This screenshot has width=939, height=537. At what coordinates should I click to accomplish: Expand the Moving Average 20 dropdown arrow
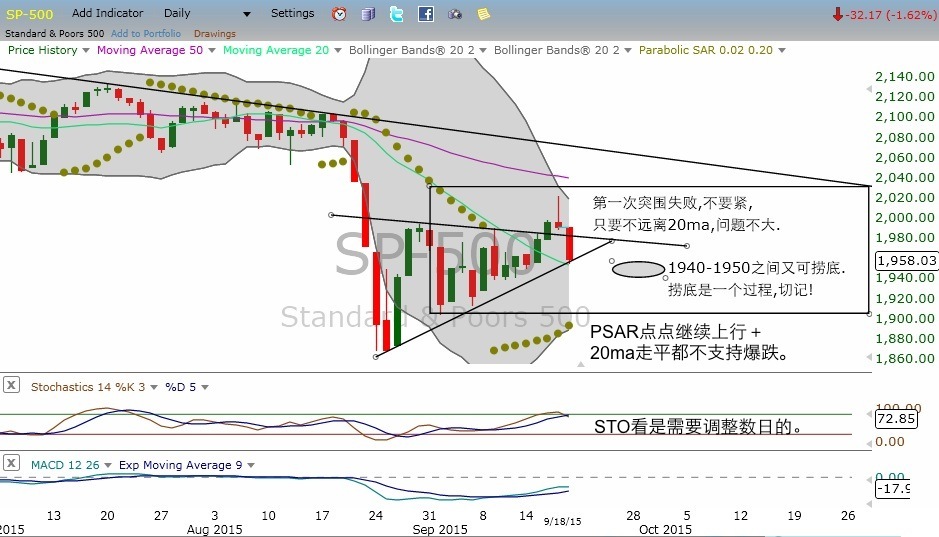(338, 50)
